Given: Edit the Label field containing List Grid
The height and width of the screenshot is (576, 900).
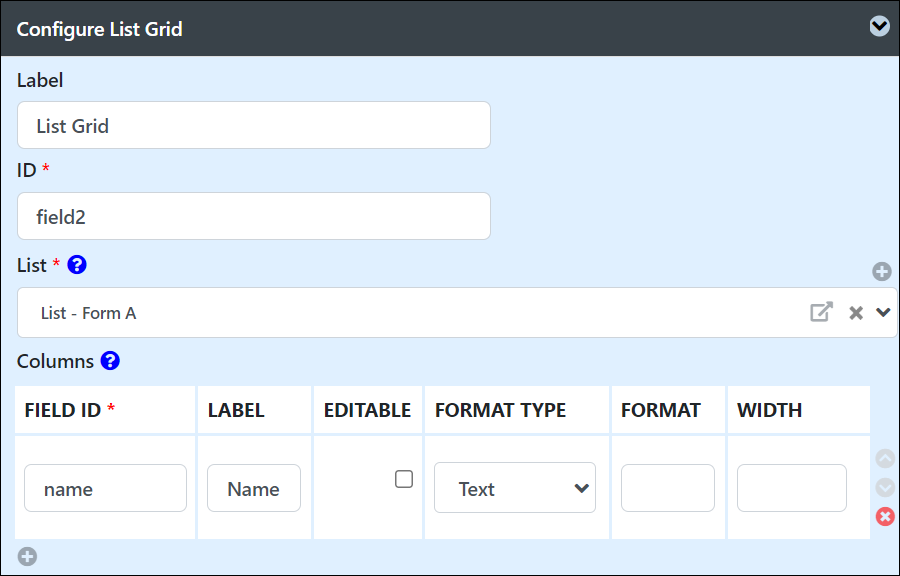Looking at the screenshot, I should pos(254,125).
